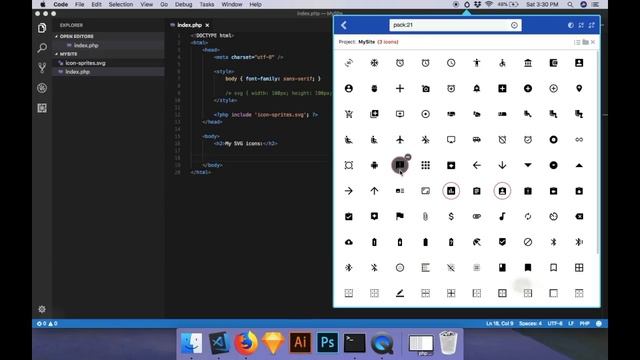Open Firefox from the Dock
The height and width of the screenshot is (360, 640).
click(246, 342)
